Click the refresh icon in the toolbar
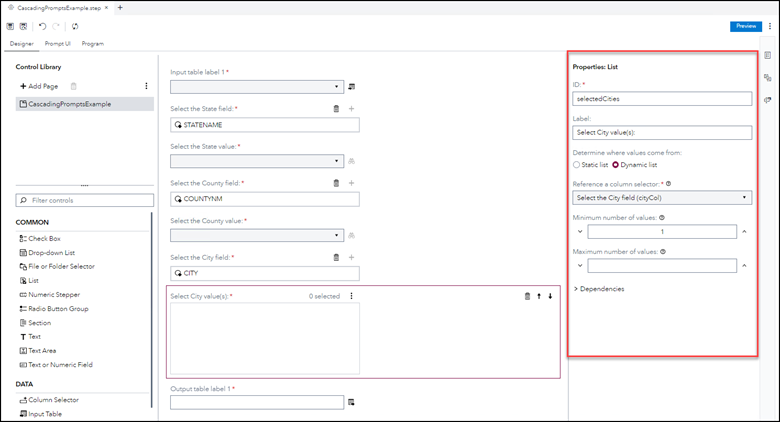 (75, 26)
